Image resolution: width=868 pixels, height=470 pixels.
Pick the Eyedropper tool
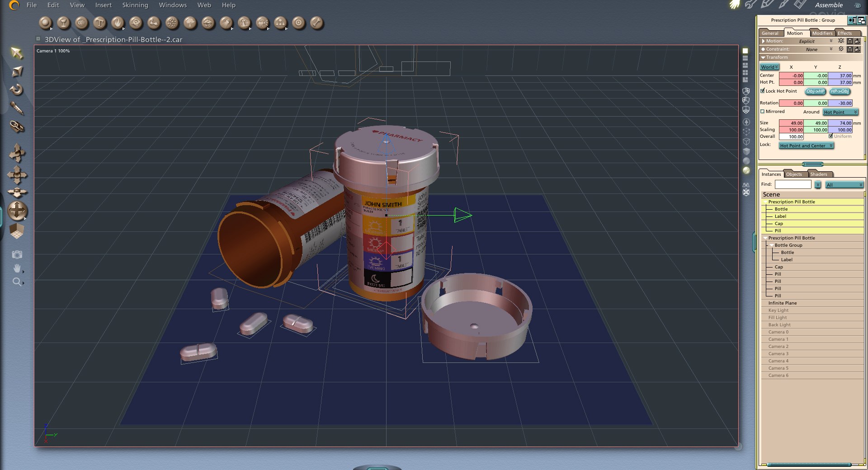(17, 108)
